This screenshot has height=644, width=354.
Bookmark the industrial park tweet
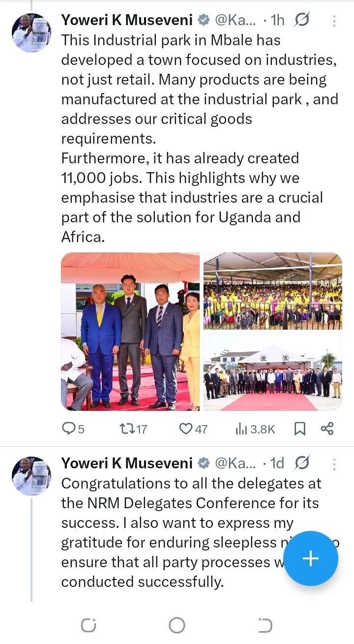[x=299, y=429]
